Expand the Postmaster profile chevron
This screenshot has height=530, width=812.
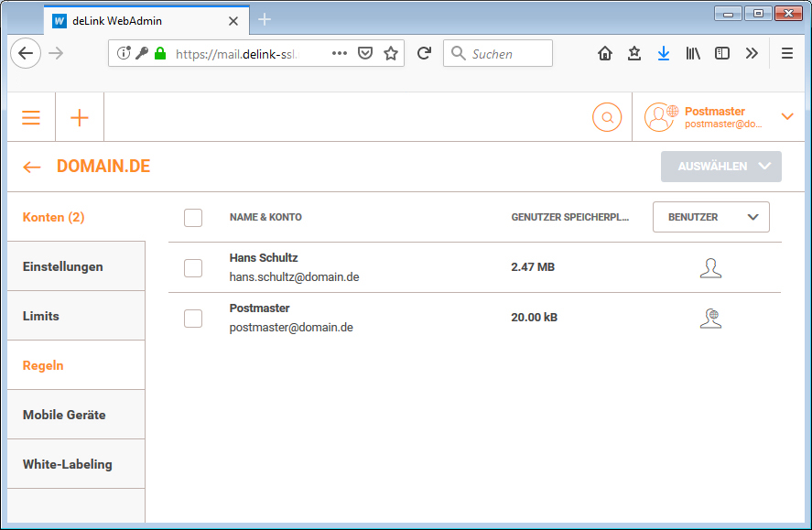coord(787,117)
